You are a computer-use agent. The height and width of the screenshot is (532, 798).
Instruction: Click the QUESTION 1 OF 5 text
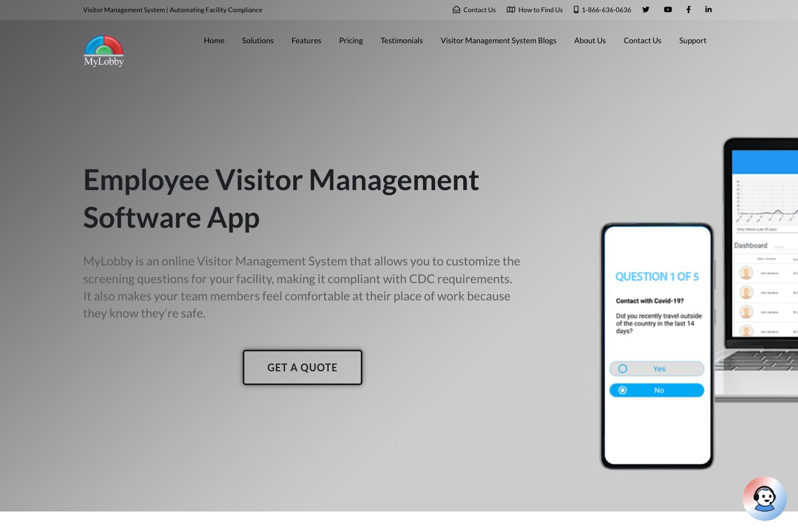[657, 277]
